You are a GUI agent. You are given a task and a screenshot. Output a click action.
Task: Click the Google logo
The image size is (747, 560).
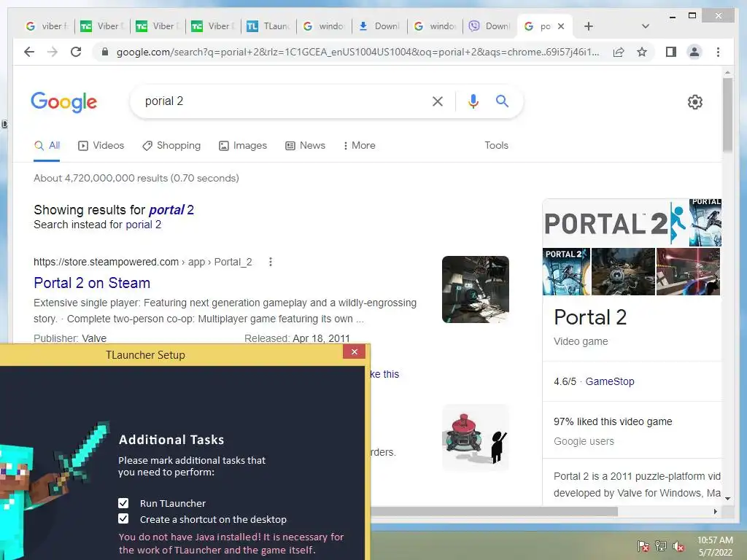coord(64,102)
